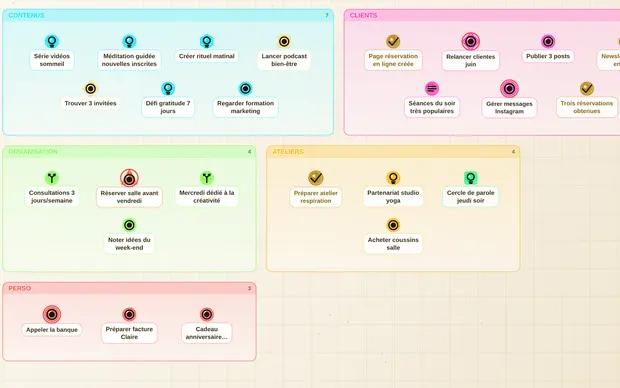Open the Noter idées du week-end label
620x388 pixels.
pyautogui.click(x=129, y=244)
